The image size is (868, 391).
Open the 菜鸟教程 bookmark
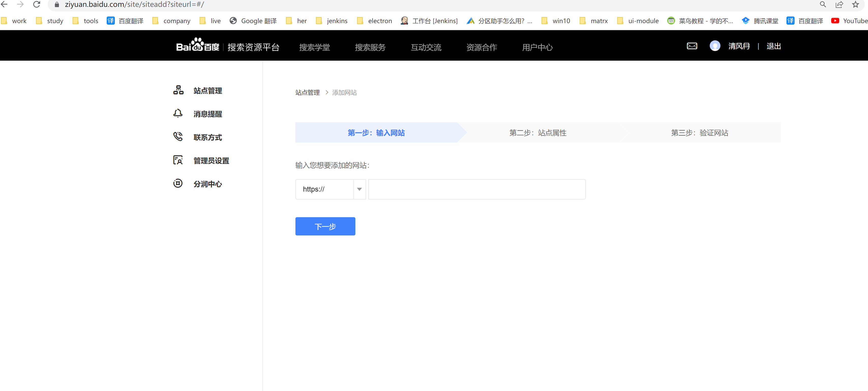[x=700, y=21]
